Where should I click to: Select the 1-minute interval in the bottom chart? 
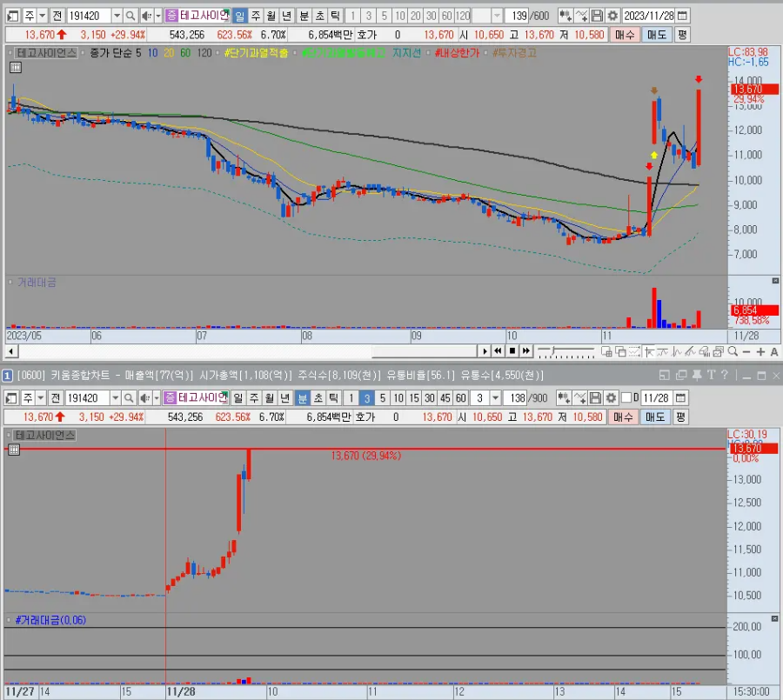pos(351,398)
